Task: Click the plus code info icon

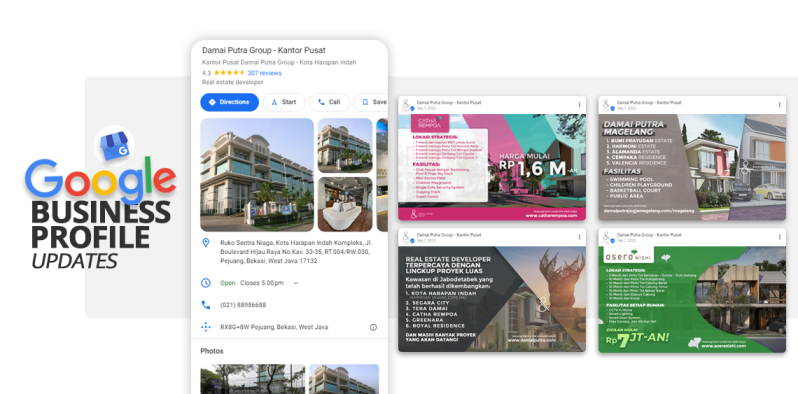Action: click(x=373, y=327)
